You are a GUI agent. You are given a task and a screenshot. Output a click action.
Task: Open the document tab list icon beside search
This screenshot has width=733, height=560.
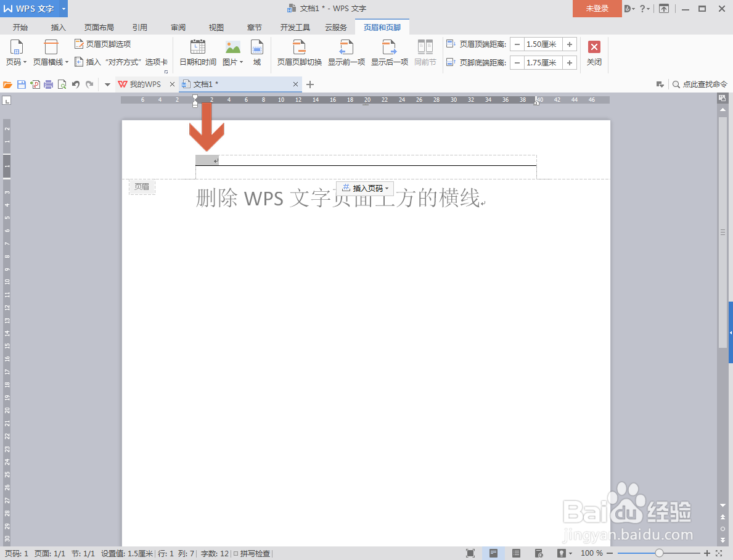pos(660,84)
